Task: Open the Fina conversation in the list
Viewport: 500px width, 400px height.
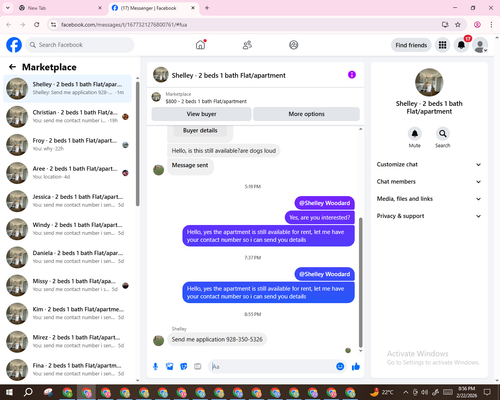Action: coord(67,370)
